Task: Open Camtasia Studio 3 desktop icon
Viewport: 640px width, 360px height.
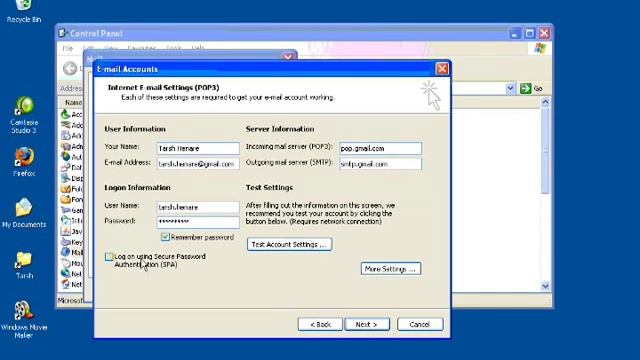Action: [24, 115]
